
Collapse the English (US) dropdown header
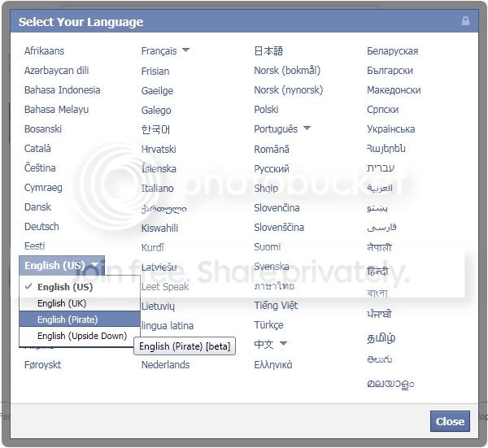click(62, 265)
